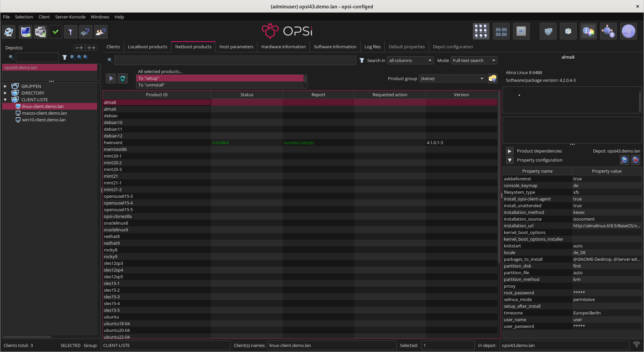Sort by the Product ID column header
Screen dimensions: 644x352
157,95
